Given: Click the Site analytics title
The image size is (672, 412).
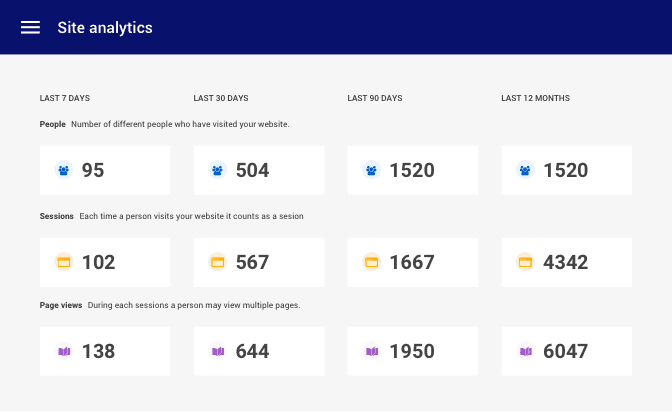Looking at the screenshot, I should (105, 28).
